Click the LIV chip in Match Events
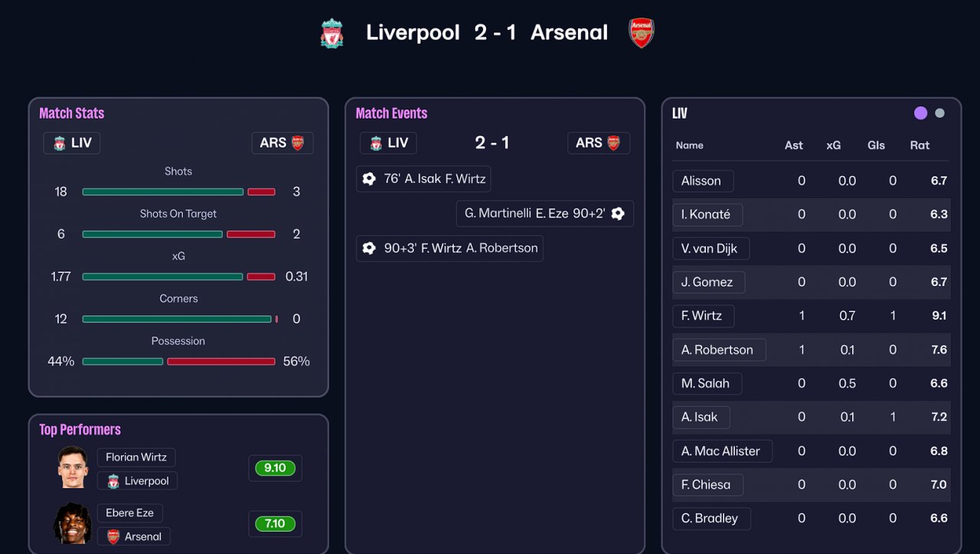The width and height of the screenshot is (980, 554). point(388,143)
